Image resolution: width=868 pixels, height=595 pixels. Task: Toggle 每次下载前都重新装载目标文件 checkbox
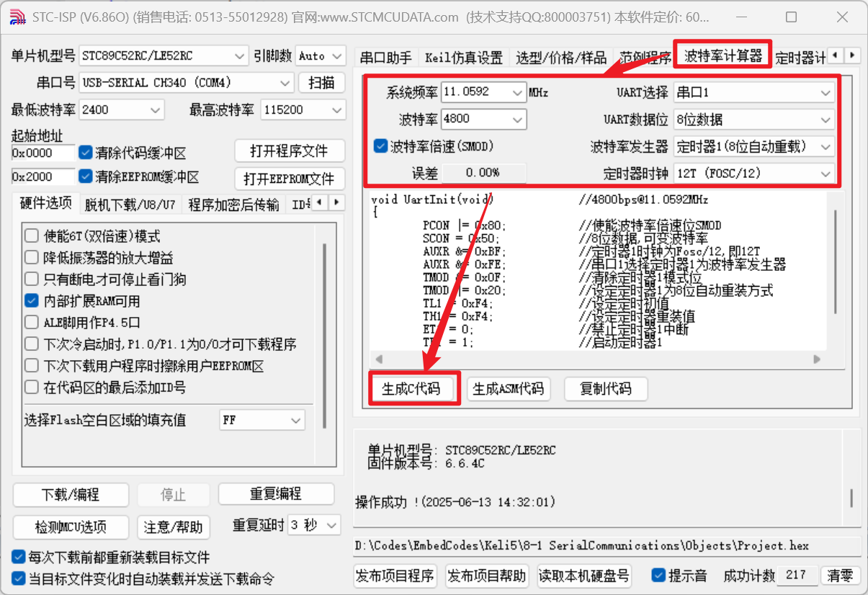[x=19, y=558]
